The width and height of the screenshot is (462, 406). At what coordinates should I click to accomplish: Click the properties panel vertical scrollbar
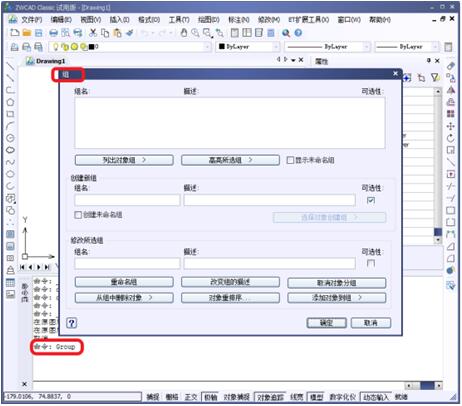[438, 165]
